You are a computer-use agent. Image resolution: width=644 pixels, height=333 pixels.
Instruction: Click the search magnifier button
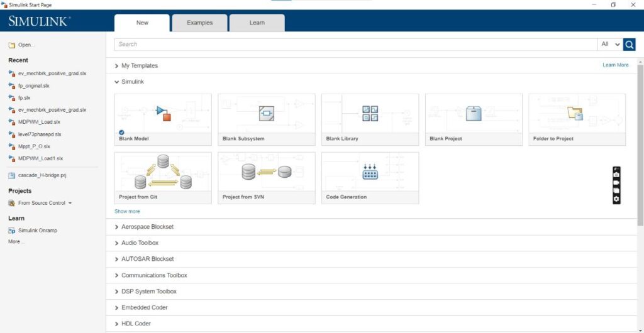[629, 44]
